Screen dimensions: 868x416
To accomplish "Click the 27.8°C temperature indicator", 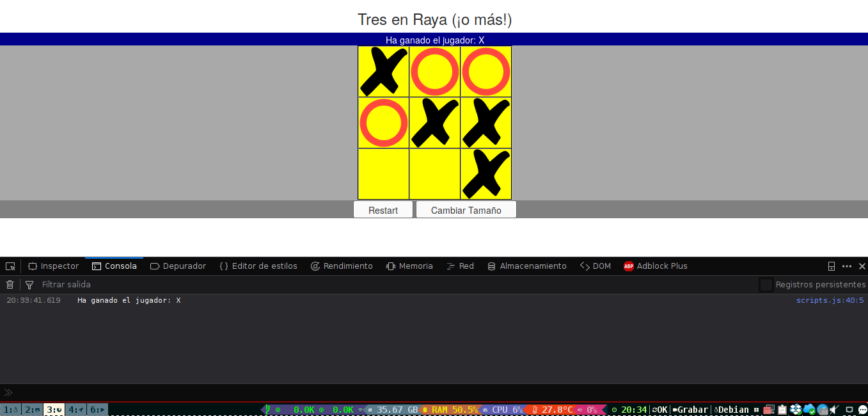I will click(x=552, y=410).
